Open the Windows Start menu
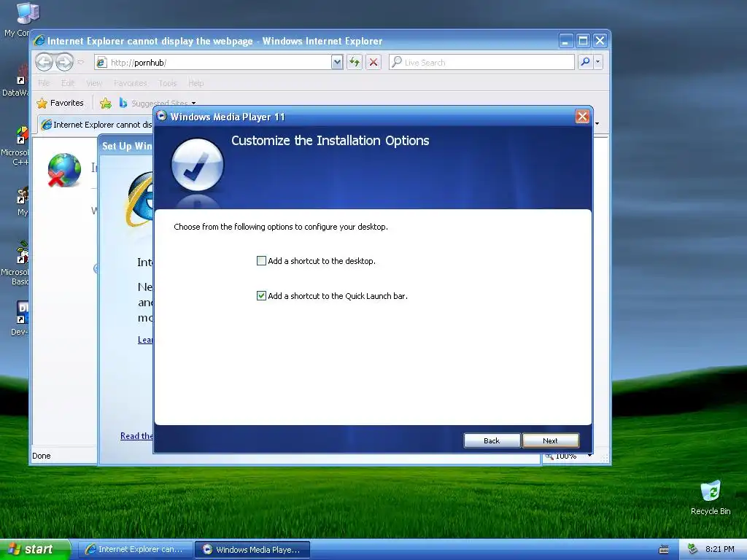The height and width of the screenshot is (560, 747). click(x=35, y=549)
